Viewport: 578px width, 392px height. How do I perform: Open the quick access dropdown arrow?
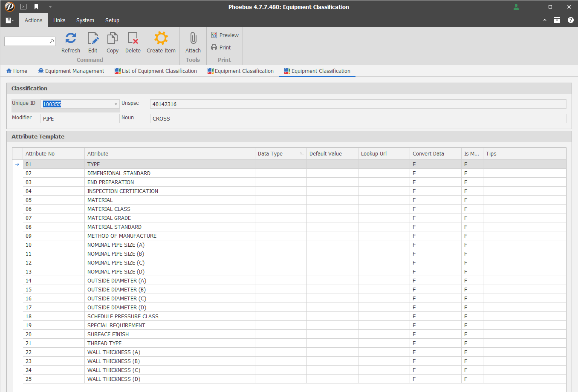tap(50, 7)
